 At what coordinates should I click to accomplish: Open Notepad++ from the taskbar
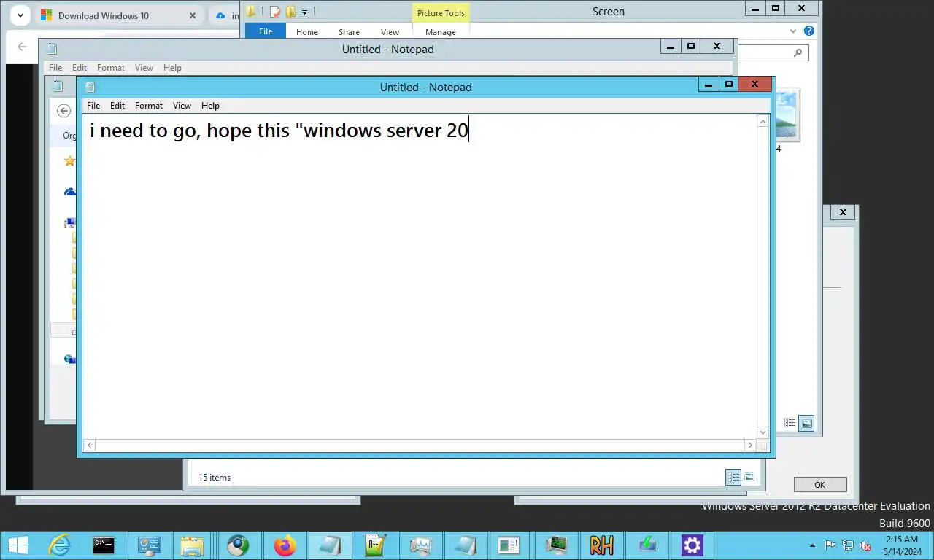click(x=375, y=545)
